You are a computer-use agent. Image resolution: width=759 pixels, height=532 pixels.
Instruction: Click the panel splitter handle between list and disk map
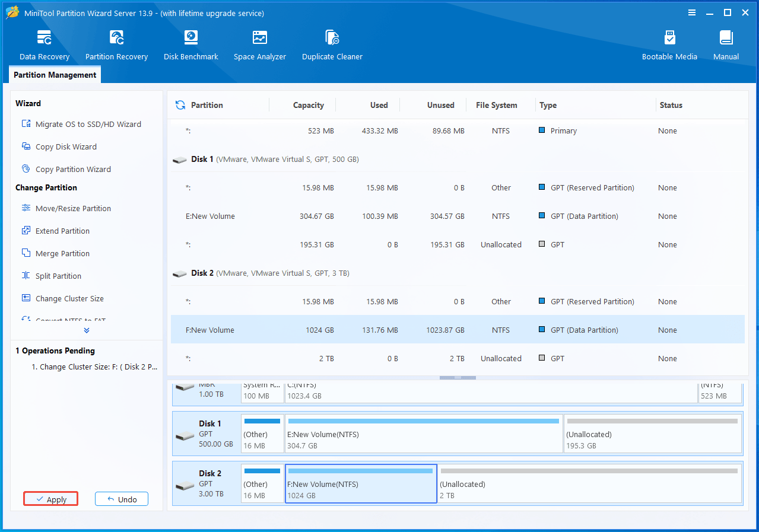(458, 377)
